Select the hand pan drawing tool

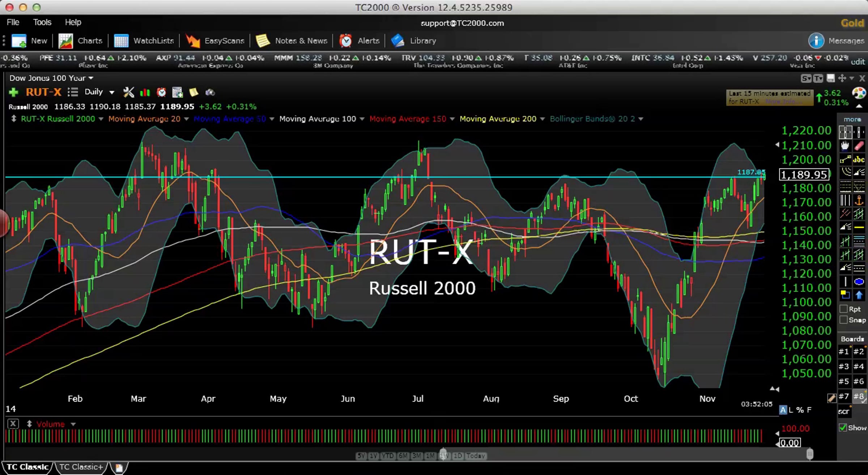[845, 145]
